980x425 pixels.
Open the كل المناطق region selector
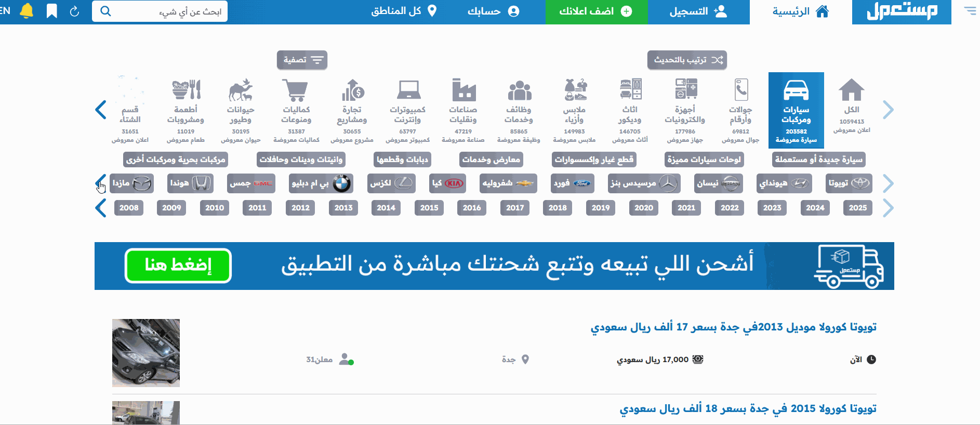click(404, 11)
